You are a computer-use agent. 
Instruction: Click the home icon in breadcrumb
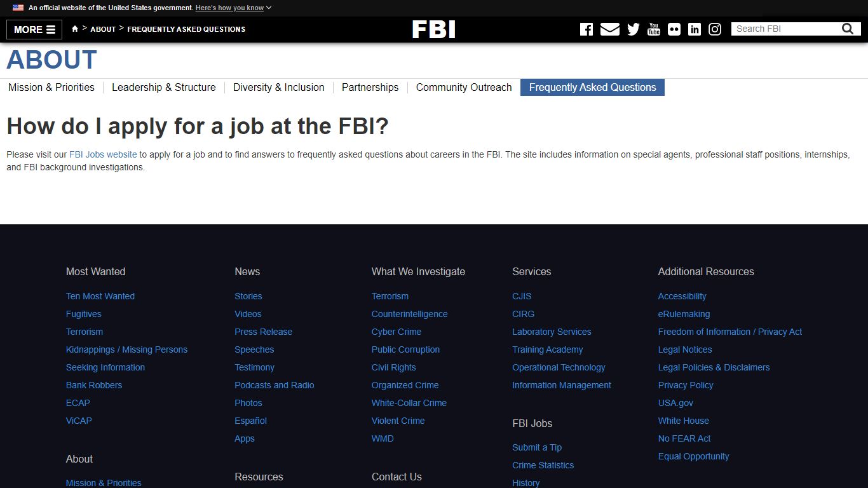click(x=75, y=29)
